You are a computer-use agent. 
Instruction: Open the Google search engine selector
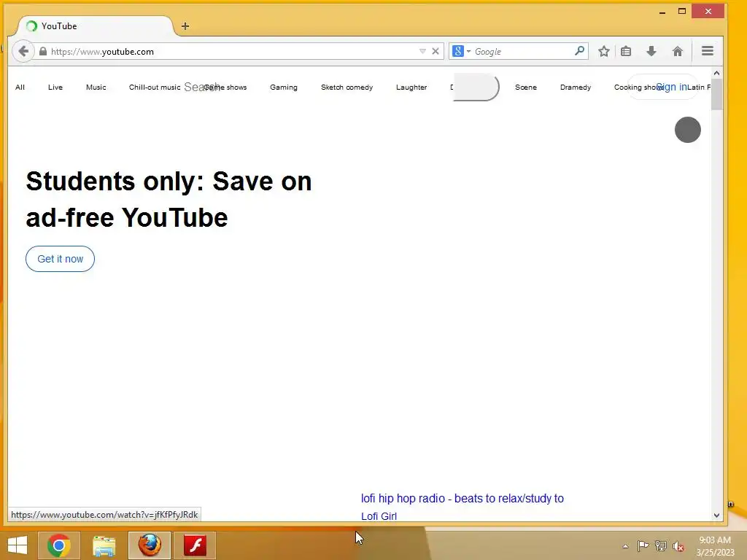pyautogui.click(x=461, y=52)
